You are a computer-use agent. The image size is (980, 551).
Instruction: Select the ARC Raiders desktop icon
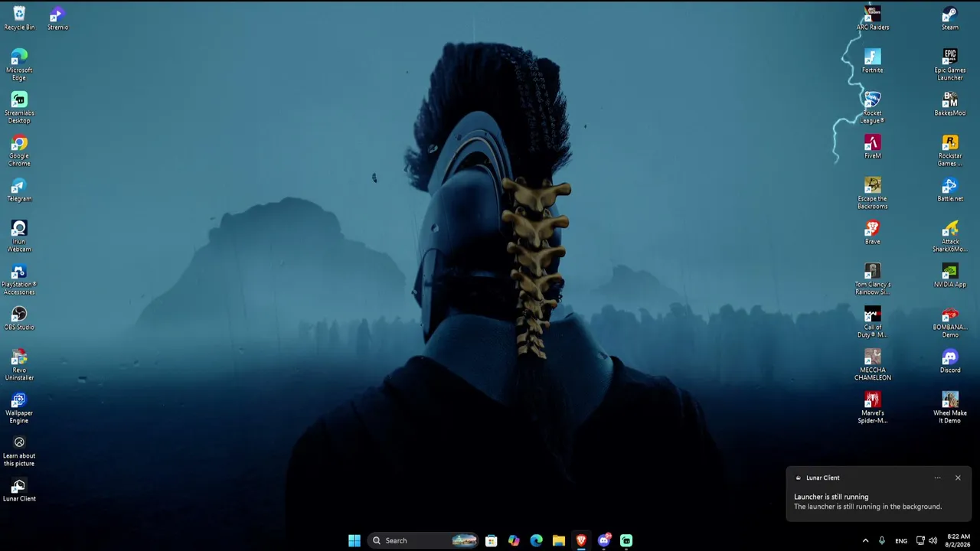pos(873,18)
